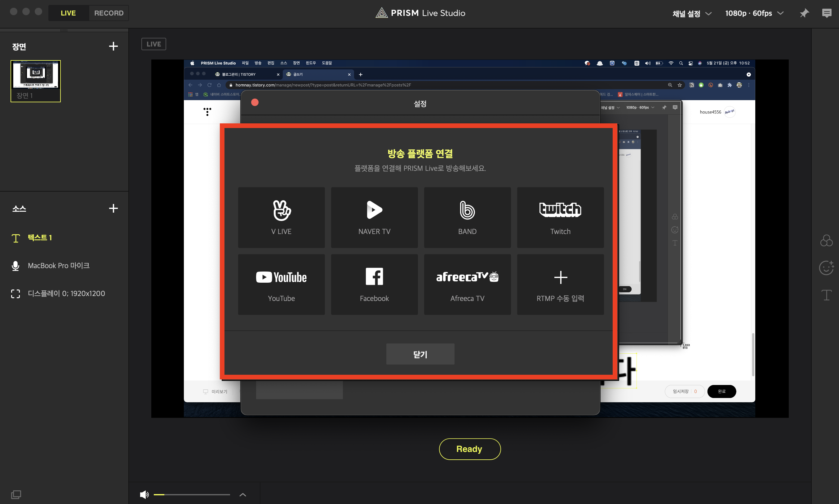Open the puzzle-piece extensions icon in the browser
Image resolution: width=839 pixels, height=504 pixels.
(729, 85)
